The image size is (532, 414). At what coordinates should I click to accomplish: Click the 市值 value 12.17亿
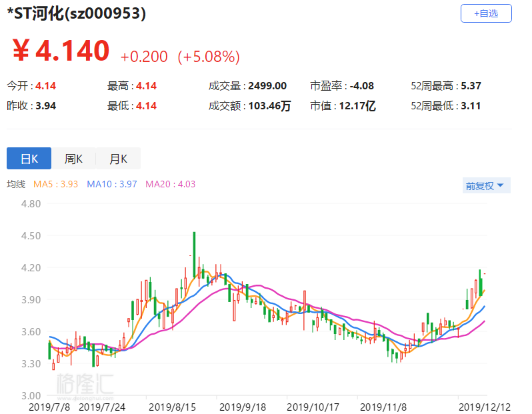357,106
